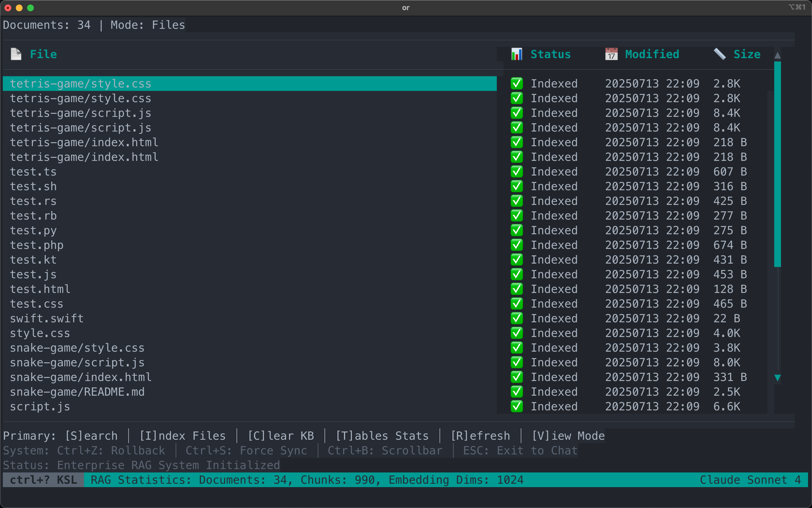The height and width of the screenshot is (508, 812).
Task: Click the green checkmark for style.css
Action: (x=517, y=333)
